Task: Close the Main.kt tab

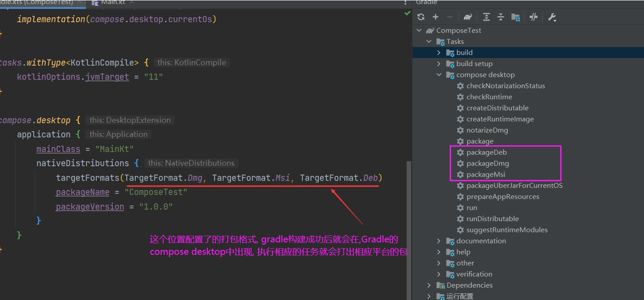Action: pos(132,3)
